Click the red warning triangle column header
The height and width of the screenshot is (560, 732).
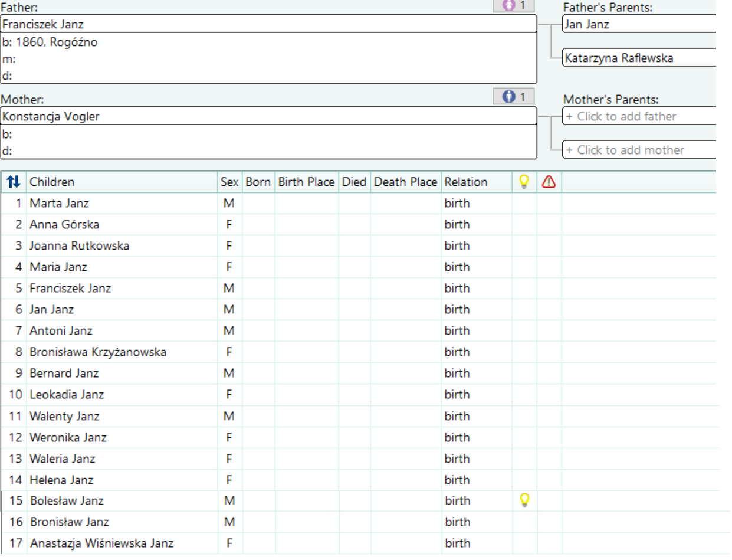tap(549, 182)
